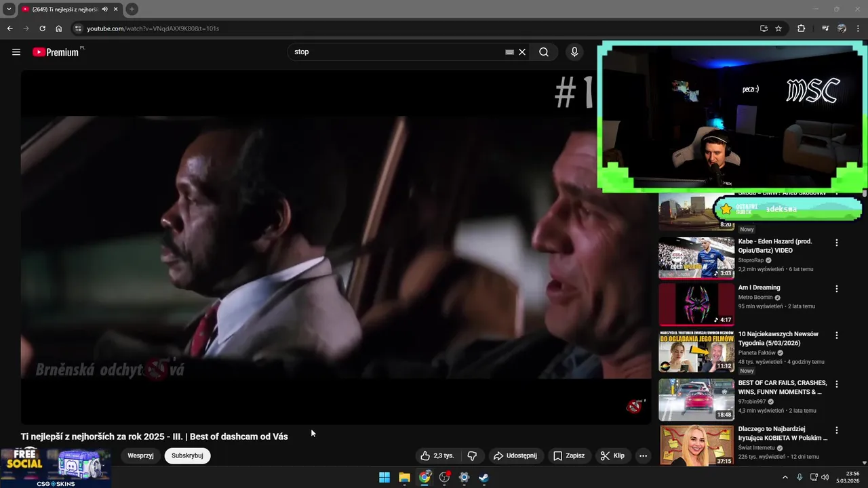Open Chrome extensions puzzle icon
868x488 pixels.
(802, 28)
